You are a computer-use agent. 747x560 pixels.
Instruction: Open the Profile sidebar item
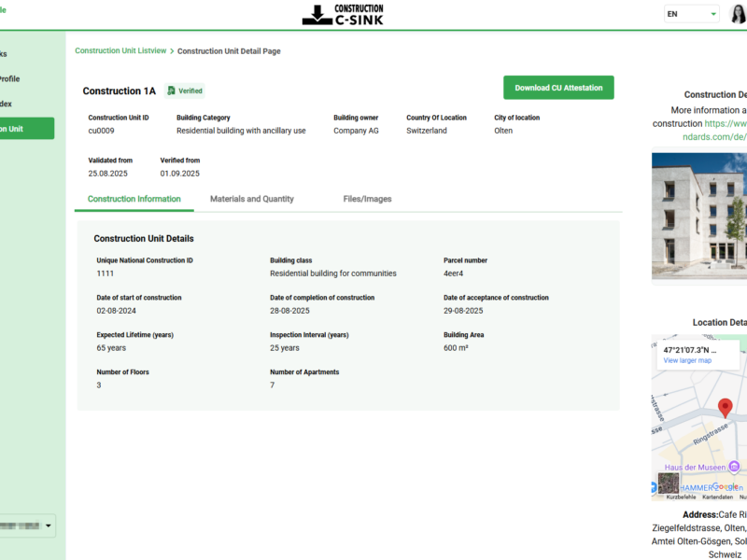(x=10, y=79)
